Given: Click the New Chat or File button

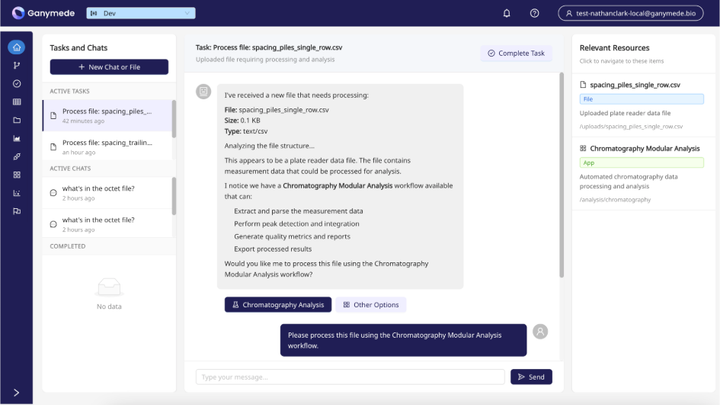Looking at the screenshot, I should pyautogui.click(x=109, y=67).
